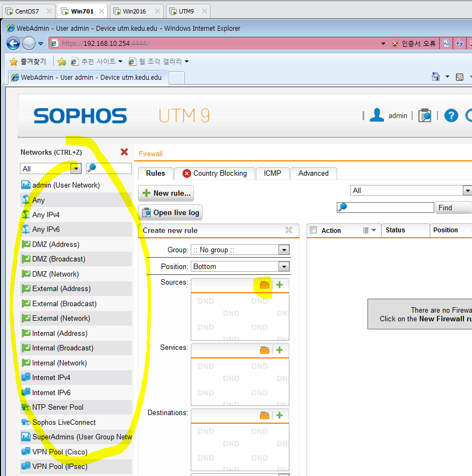Open the recent pages dropdown arrow
The height and width of the screenshot is (476, 472).
(40, 44)
